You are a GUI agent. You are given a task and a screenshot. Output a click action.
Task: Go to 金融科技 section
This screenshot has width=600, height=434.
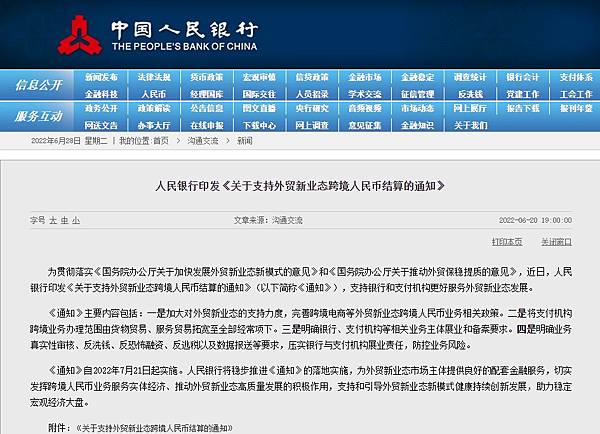[101, 94]
